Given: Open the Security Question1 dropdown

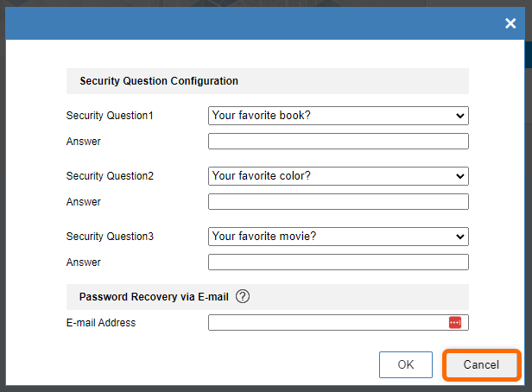Looking at the screenshot, I should [338, 116].
